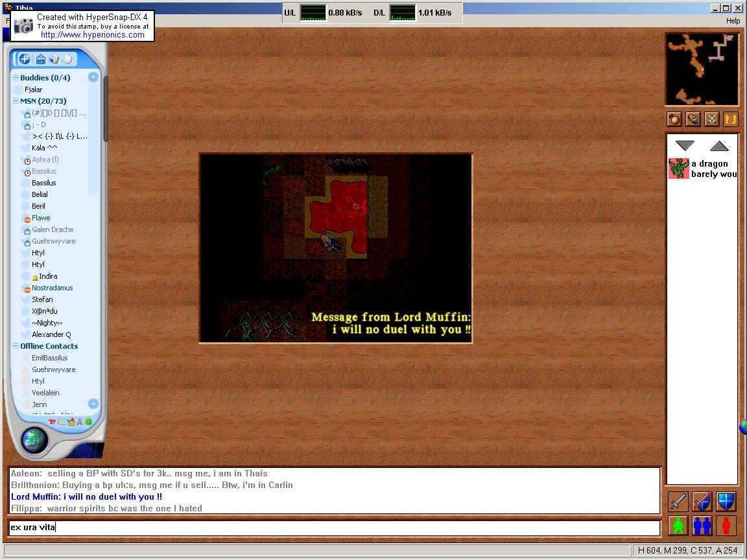
Task: Click the 'brb' away status icon
Action: [41, 60]
